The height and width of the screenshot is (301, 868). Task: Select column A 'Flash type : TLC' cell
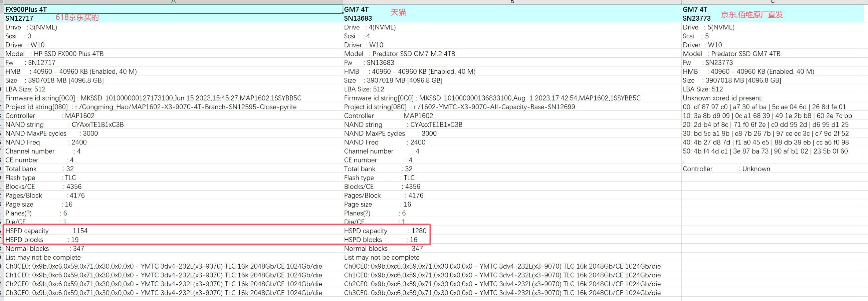pyautogui.click(x=173, y=178)
